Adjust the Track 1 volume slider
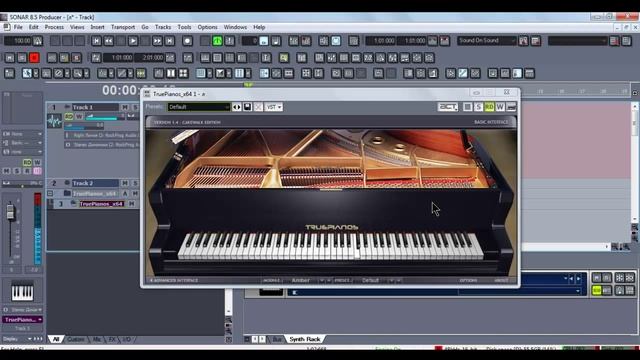 [x=105, y=117]
